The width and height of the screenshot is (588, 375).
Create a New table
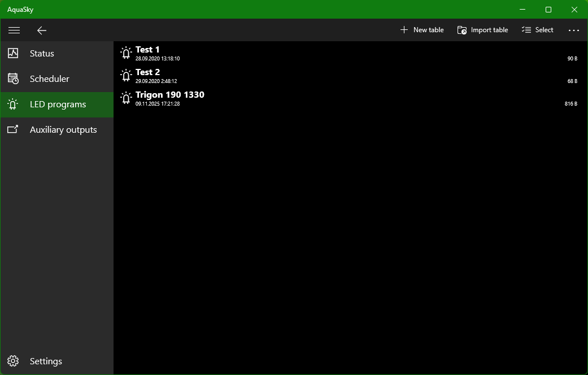point(422,30)
